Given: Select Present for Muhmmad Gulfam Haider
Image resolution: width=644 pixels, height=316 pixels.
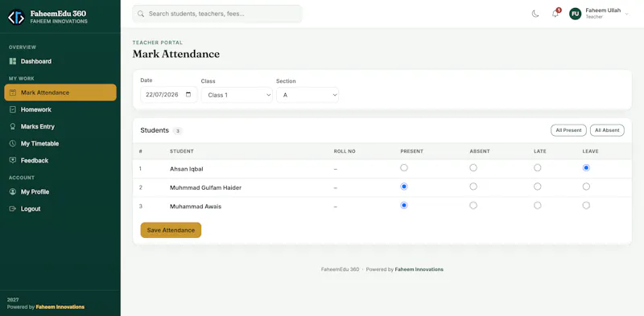Looking at the screenshot, I should tap(404, 187).
